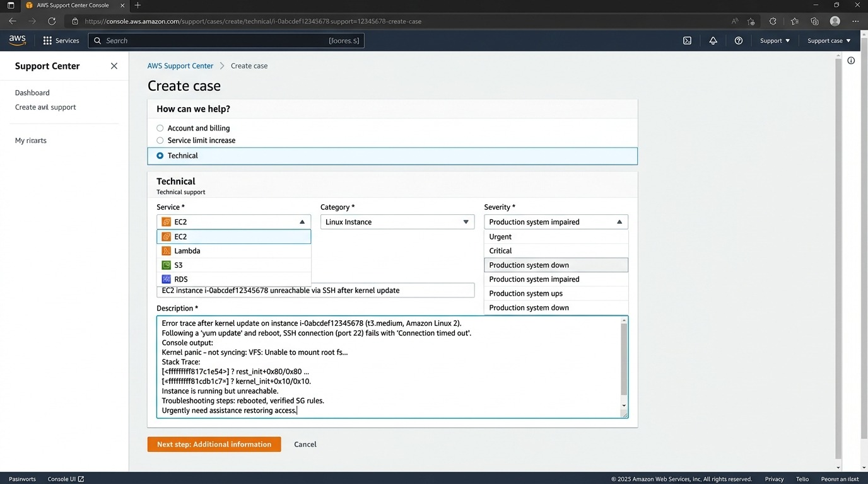Click the description box resize handle

point(625,414)
